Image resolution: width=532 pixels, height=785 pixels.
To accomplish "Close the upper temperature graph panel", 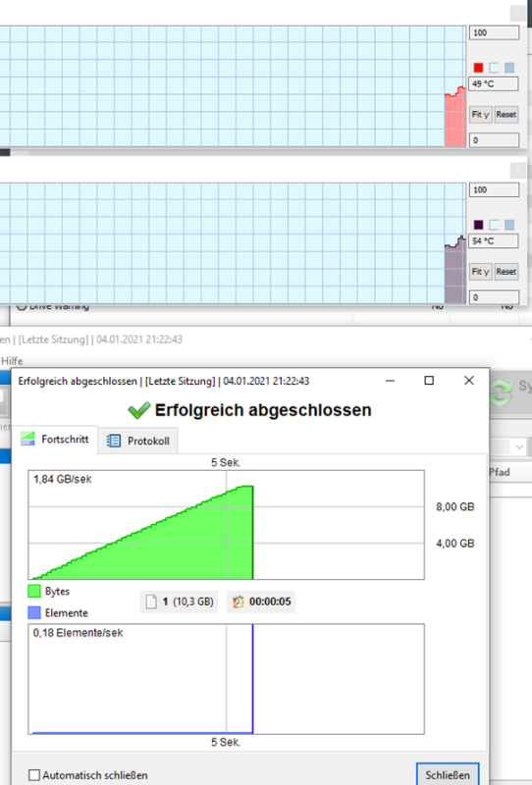I will coord(517,13).
